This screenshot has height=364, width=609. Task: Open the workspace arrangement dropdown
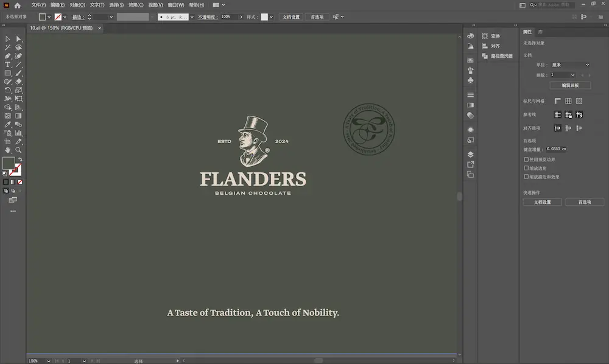(219, 5)
